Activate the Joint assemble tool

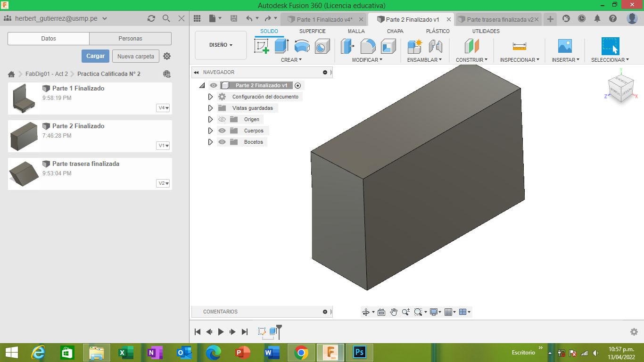click(435, 46)
